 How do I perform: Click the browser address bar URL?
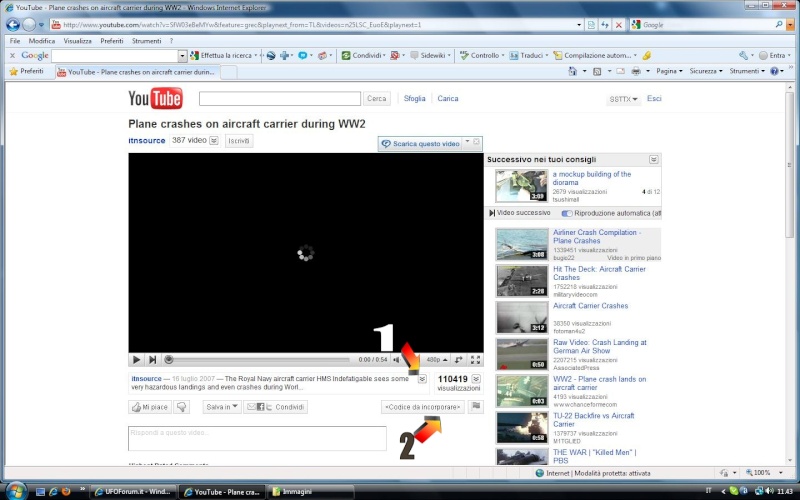[242, 24]
